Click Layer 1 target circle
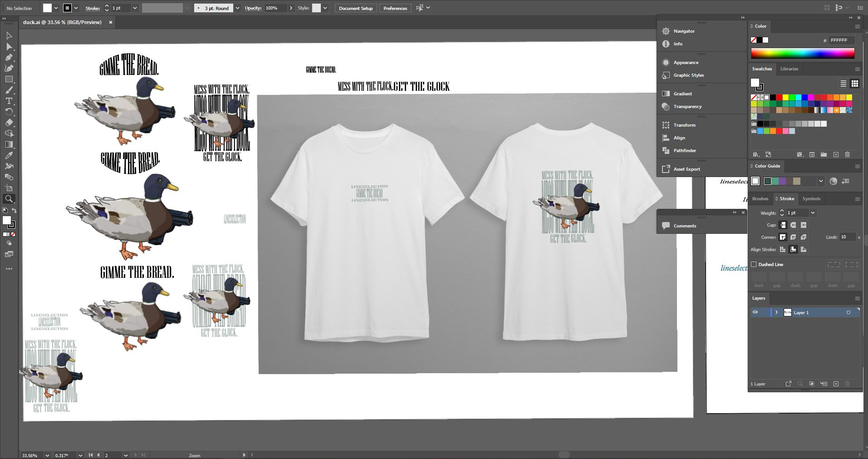Viewport: 868px width, 459px height. pos(848,312)
